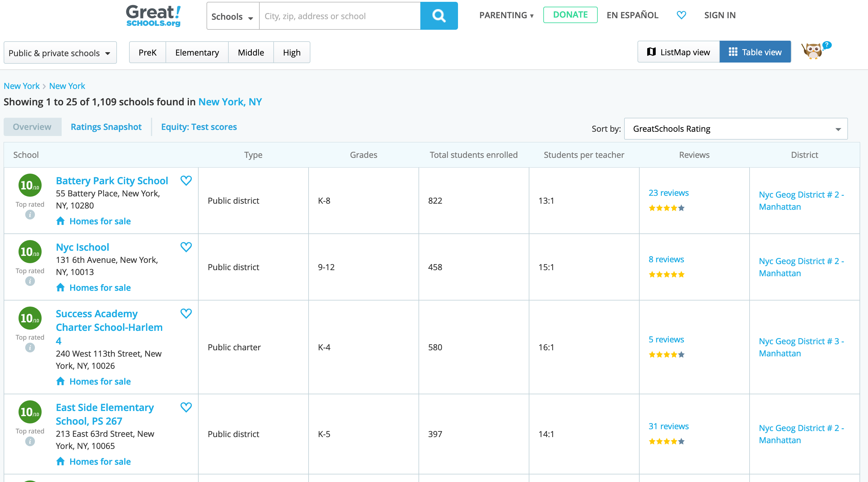Open Nyc Geog District # 3 - Manhattan link
The height and width of the screenshot is (482, 868).
pyautogui.click(x=801, y=347)
